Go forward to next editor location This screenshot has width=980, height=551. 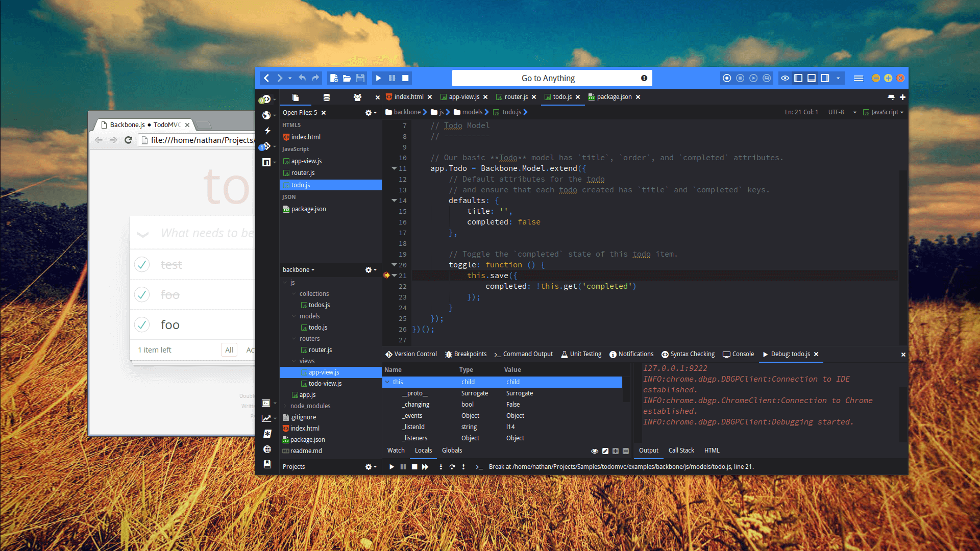[280, 78]
